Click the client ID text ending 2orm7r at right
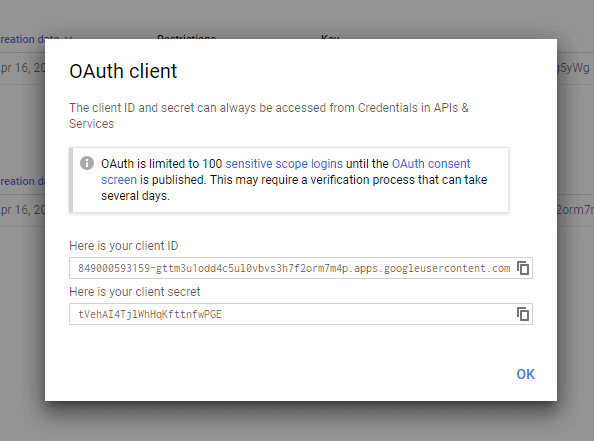Image resolution: width=594 pixels, height=441 pixels. pos(575,210)
